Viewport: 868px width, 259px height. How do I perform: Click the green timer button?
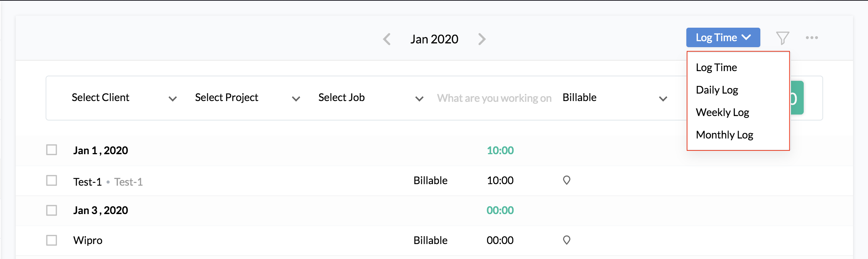797,98
